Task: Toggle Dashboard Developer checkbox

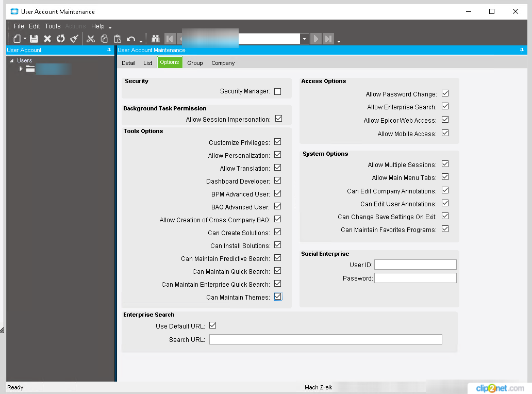Action: (277, 180)
